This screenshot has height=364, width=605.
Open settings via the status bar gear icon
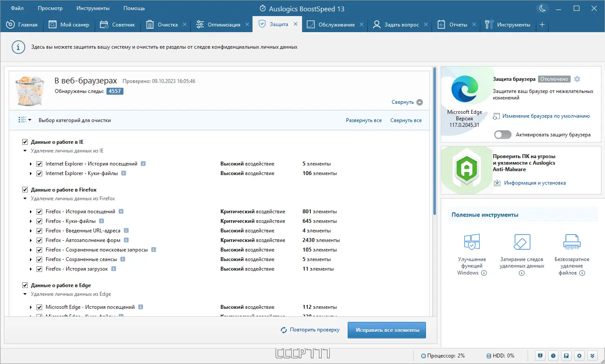click(579, 355)
